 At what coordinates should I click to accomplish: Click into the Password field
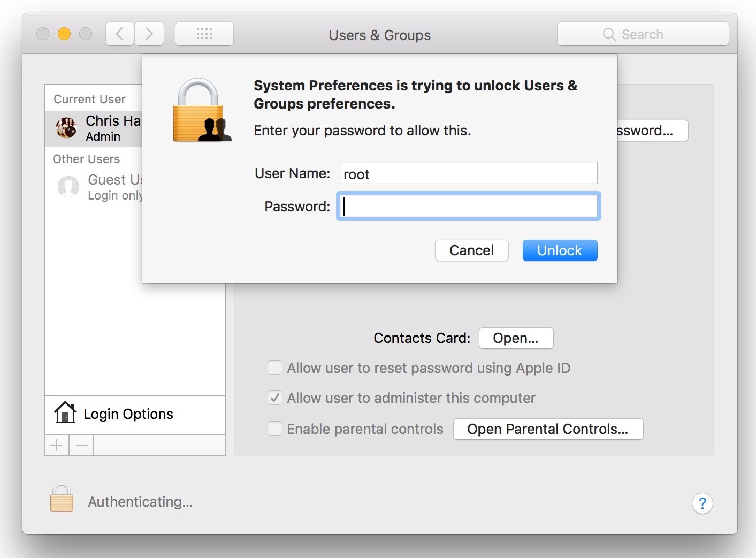pyautogui.click(x=469, y=207)
